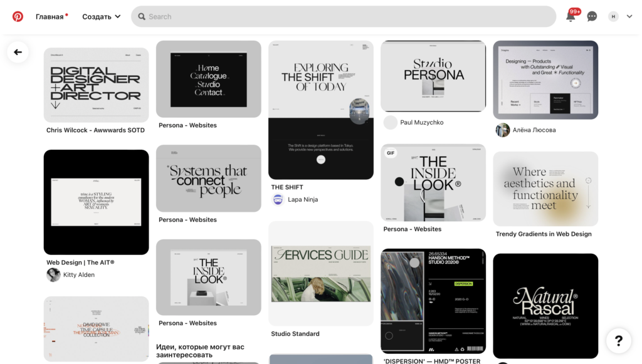Viewport: 642px width, 364px height.
Task: Open the GIF pin The Inside Look
Action: tap(433, 183)
